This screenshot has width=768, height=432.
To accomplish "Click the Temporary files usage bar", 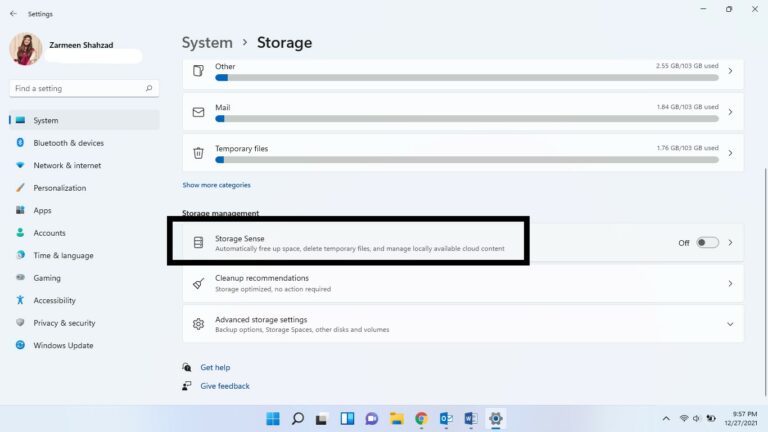I will tap(467, 160).
